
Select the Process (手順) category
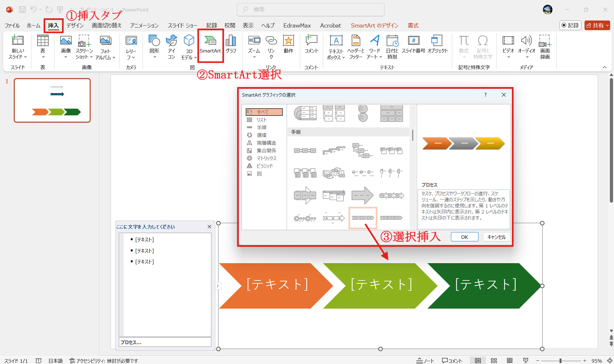point(261,127)
